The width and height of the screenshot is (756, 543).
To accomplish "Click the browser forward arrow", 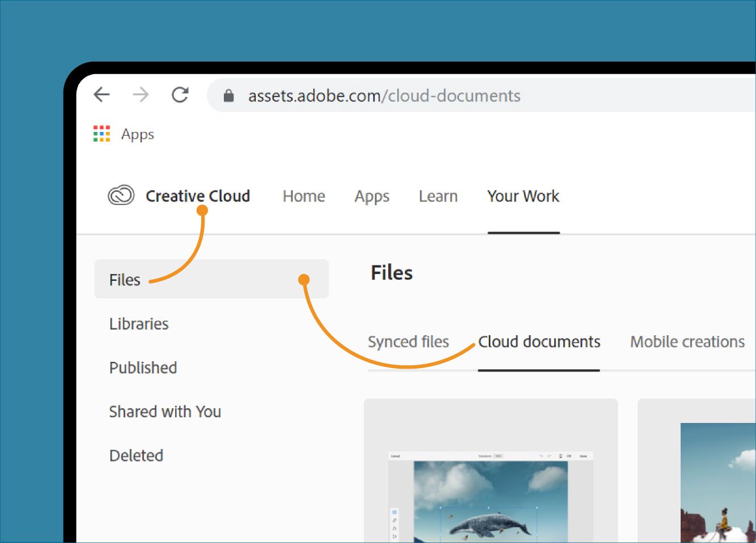I will pos(141,95).
